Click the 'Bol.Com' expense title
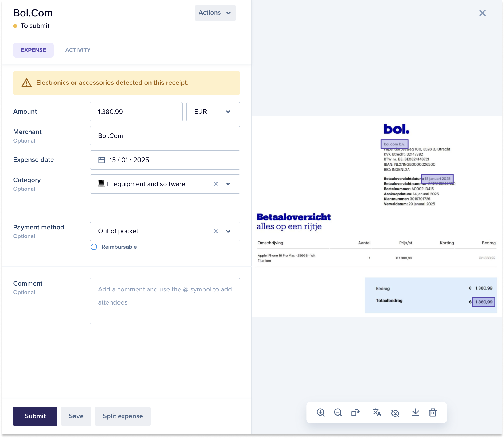 [33, 13]
